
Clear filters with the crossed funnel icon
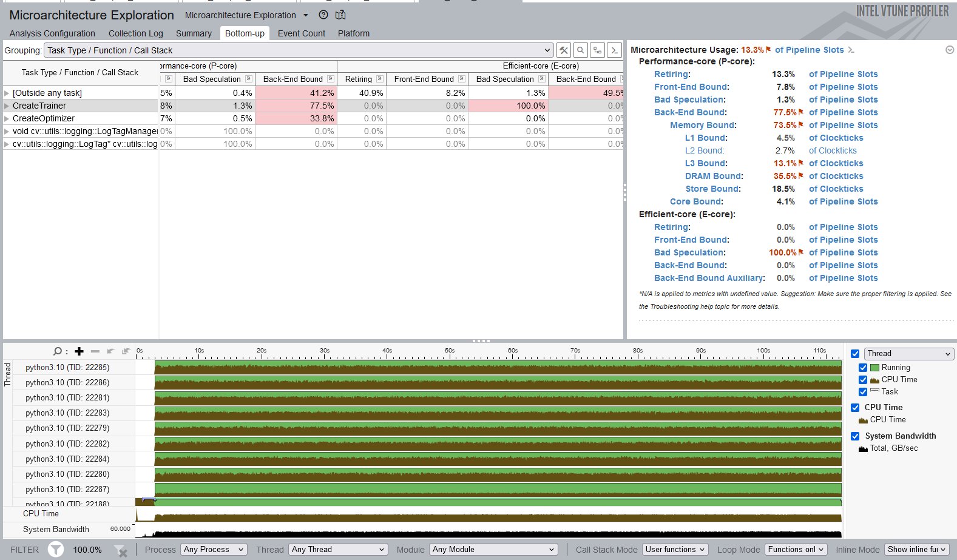121,550
